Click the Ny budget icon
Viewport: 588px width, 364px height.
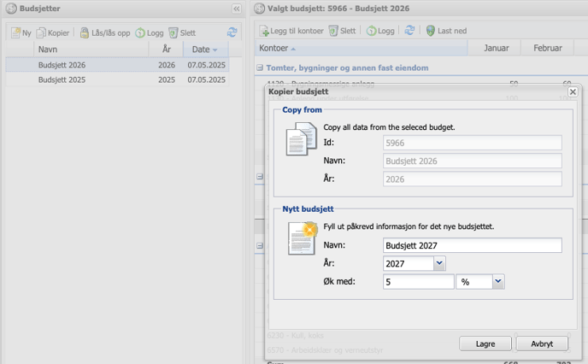16,32
